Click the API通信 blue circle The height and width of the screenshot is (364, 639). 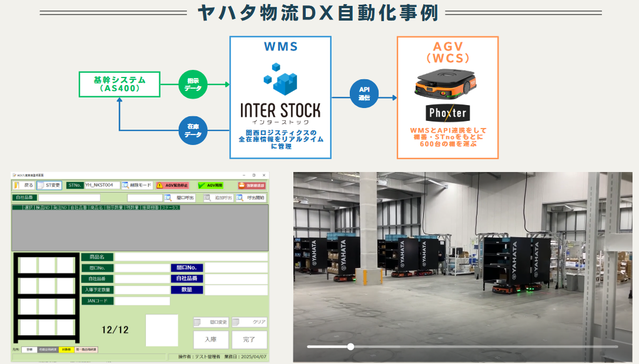364,94
